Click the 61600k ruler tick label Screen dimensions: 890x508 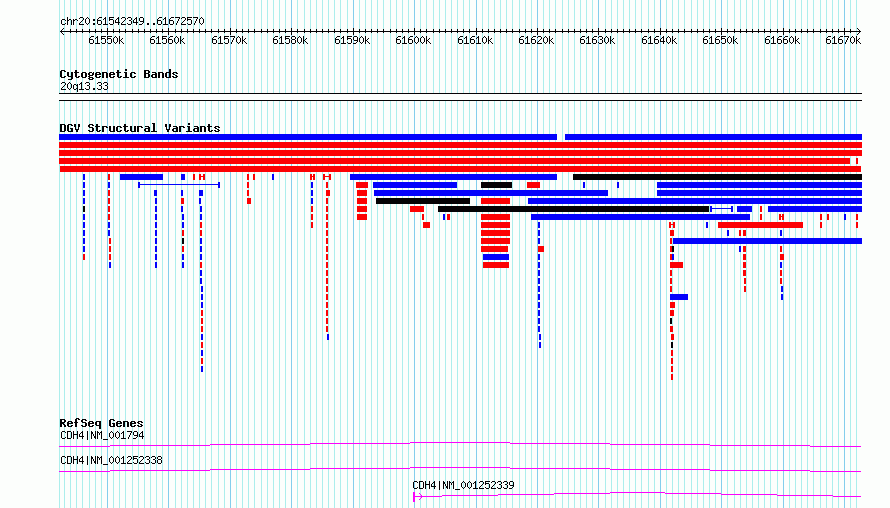pos(413,40)
